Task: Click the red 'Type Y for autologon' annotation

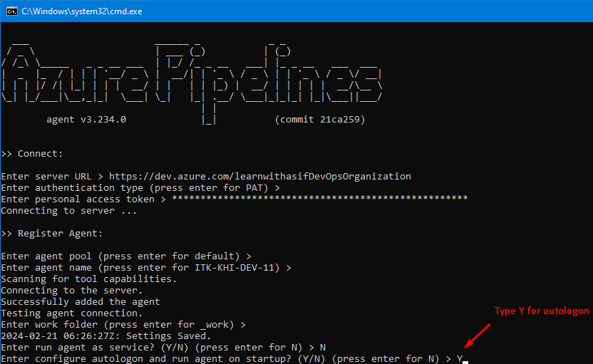Action: 542,311
